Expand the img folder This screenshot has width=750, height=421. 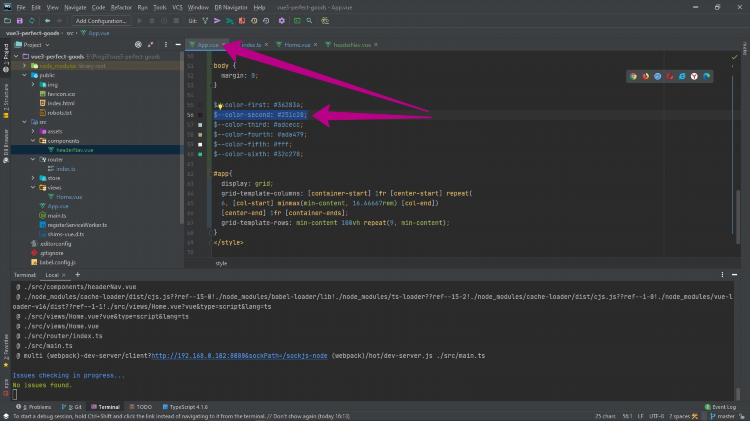33,85
